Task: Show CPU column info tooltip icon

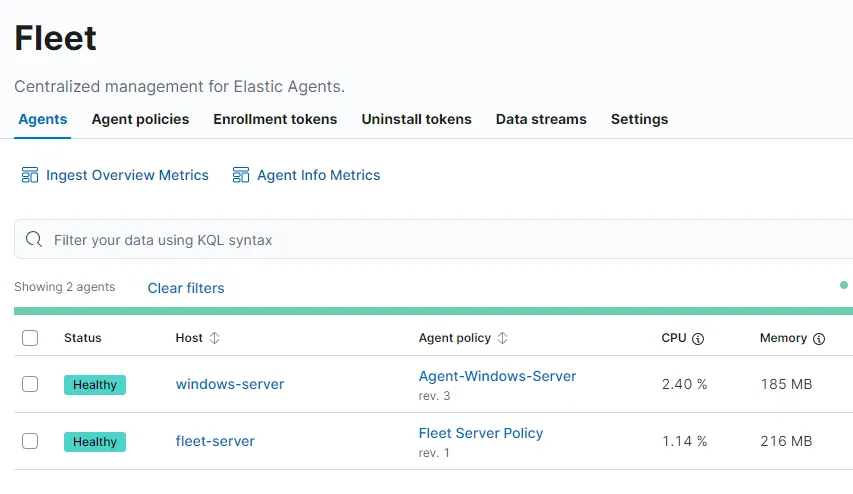Action: point(698,339)
